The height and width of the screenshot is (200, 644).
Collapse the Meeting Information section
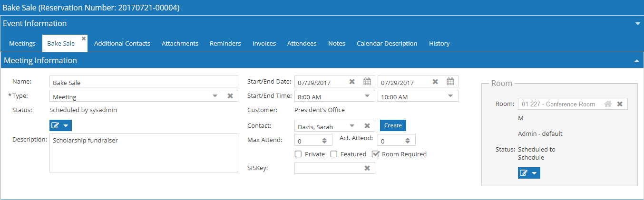(636, 61)
